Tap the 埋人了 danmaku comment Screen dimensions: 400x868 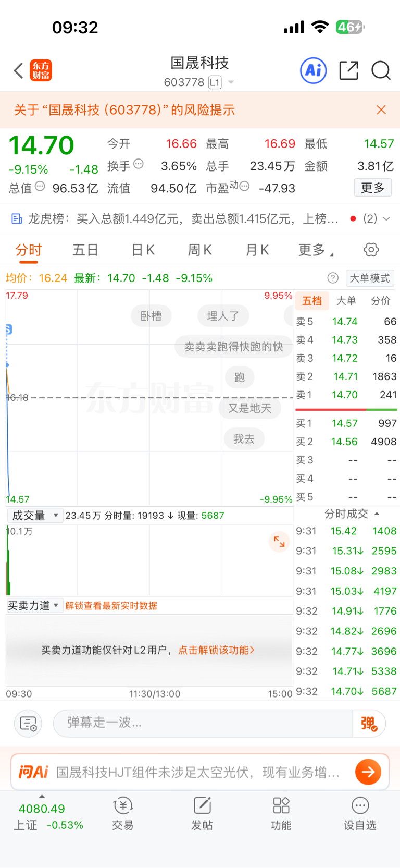click(223, 316)
